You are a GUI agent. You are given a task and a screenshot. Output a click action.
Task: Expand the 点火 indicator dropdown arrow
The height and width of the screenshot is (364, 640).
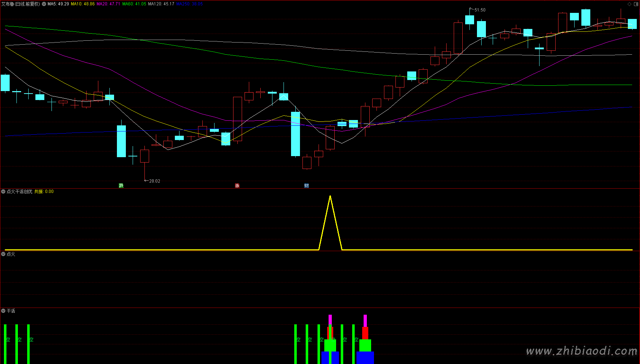(3, 254)
